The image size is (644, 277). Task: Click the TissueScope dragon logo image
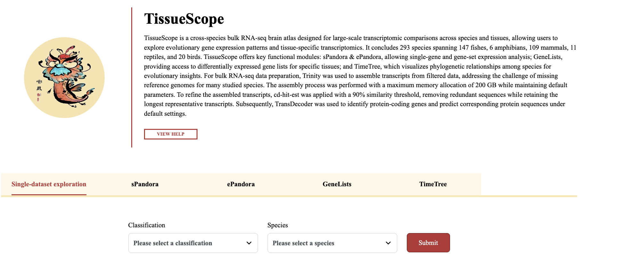(64, 78)
